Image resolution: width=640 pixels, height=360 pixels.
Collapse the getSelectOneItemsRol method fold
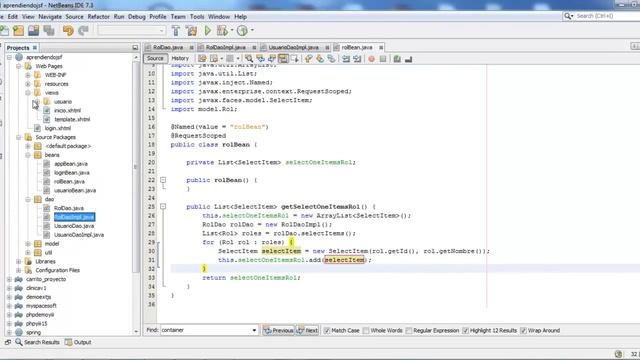coord(163,207)
